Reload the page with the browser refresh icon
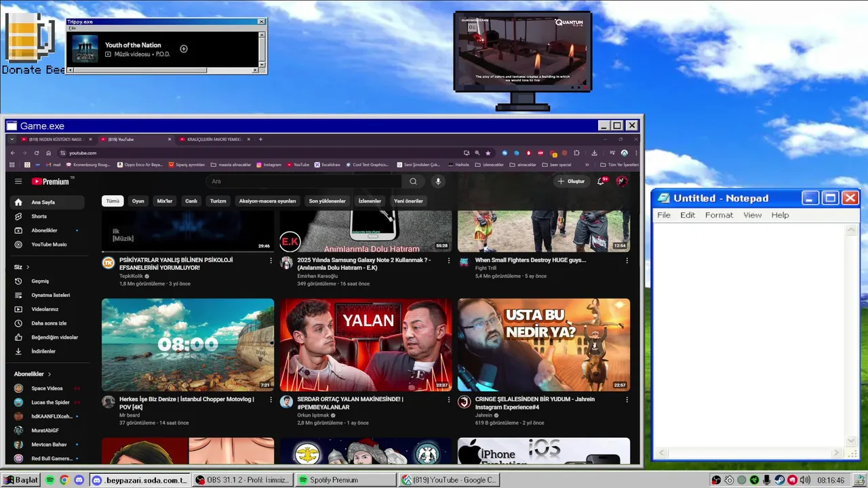 pyautogui.click(x=37, y=153)
